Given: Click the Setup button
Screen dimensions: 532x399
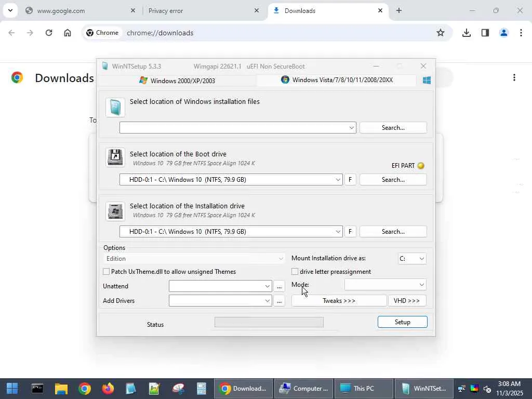Looking at the screenshot, I should [403, 322].
